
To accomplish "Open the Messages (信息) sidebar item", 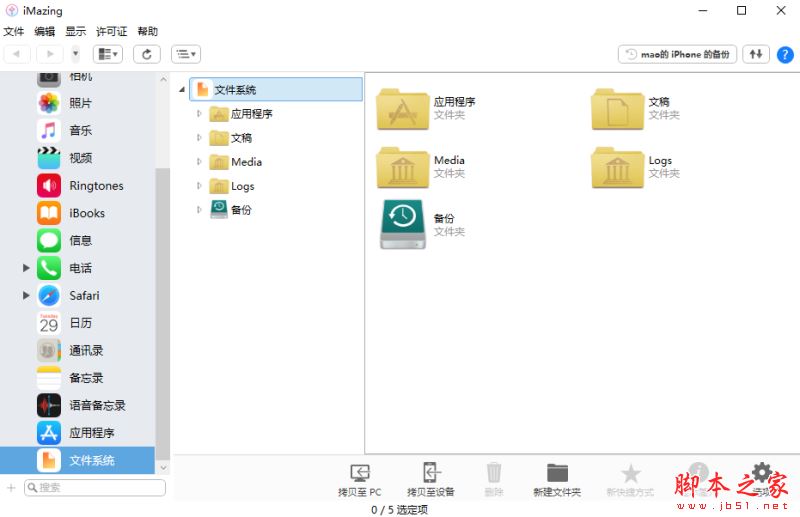I will pos(78,240).
